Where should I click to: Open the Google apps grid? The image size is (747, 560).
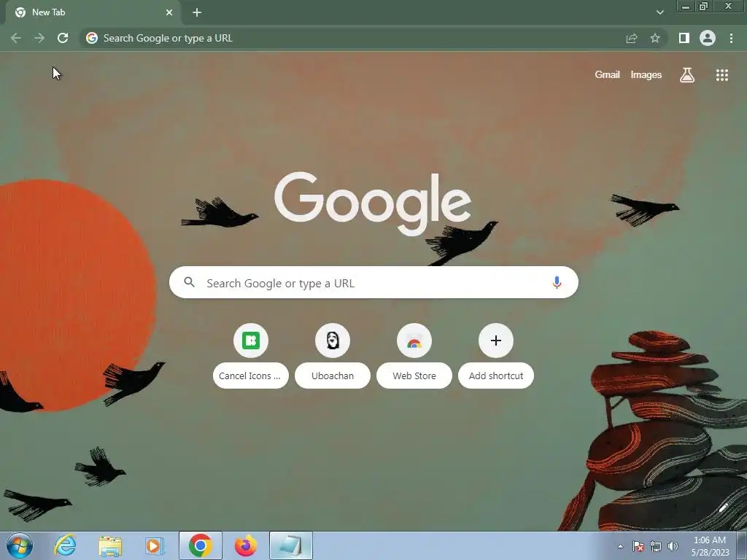(x=722, y=75)
